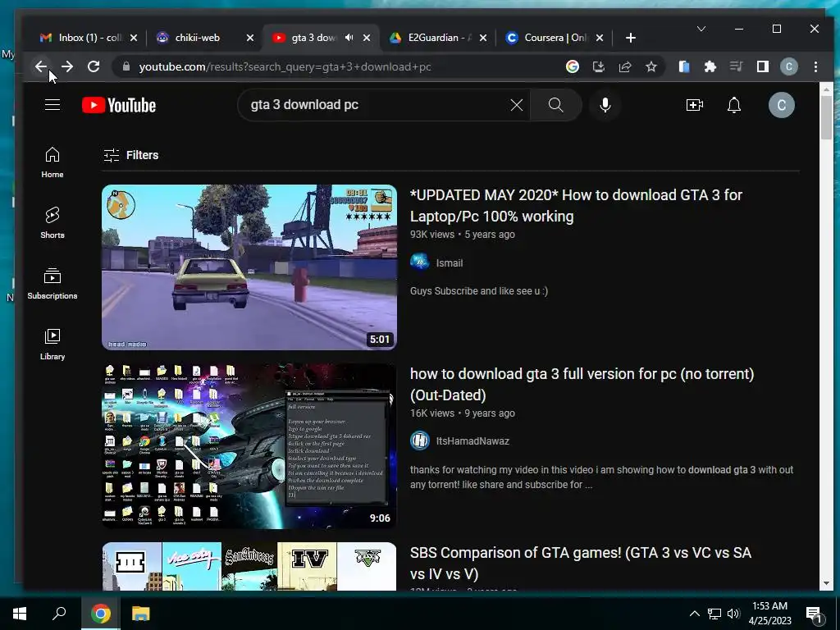Show hidden system tray icons
Viewport: 840px width, 630px height.
694,614
